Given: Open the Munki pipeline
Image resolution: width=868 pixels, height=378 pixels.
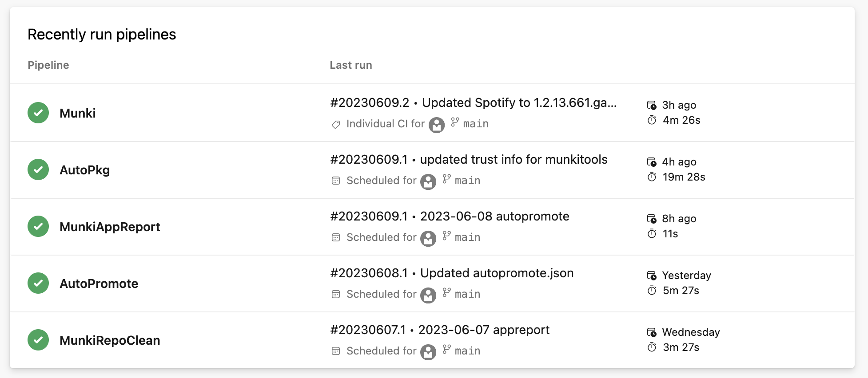Looking at the screenshot, I should coord(78,113).
